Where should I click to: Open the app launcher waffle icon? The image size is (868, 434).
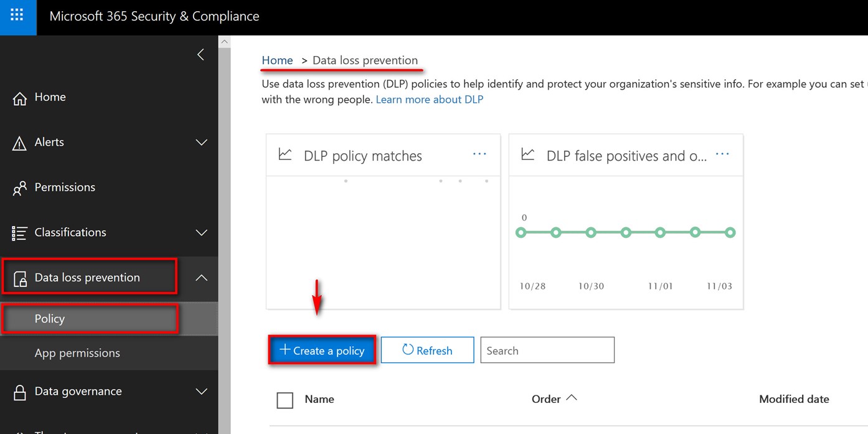click(17, 16)
